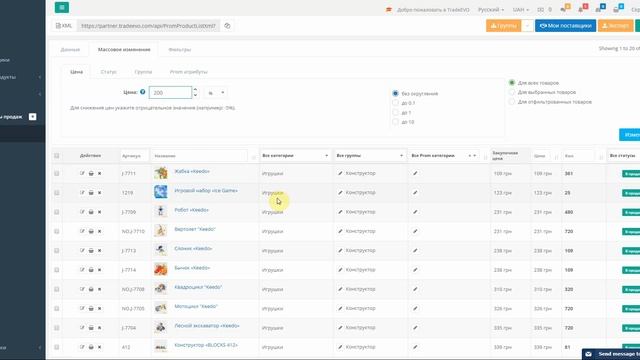Edit the Мотоцикл "Keedo" product
Viewport: 640px width, 360px height.
(x=82, y=309)
